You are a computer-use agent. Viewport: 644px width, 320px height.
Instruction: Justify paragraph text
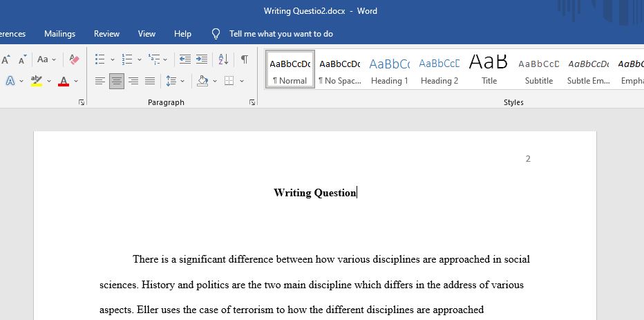[x=150, y=81]
